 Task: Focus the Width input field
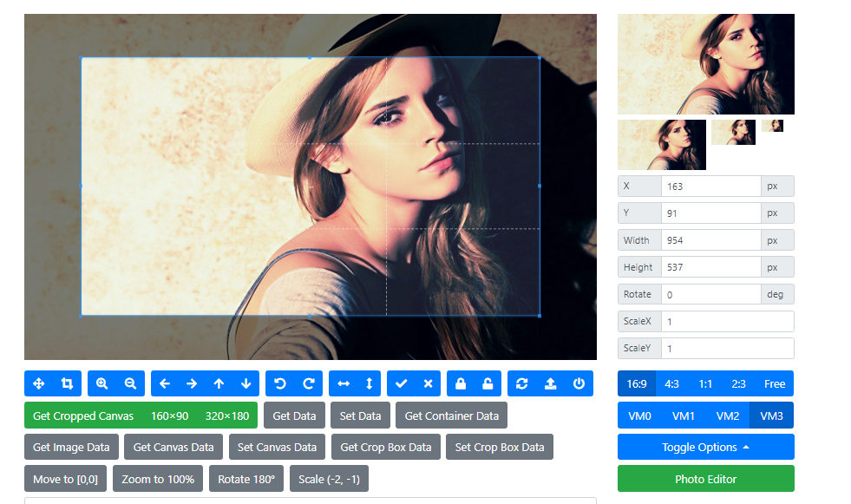711,240
